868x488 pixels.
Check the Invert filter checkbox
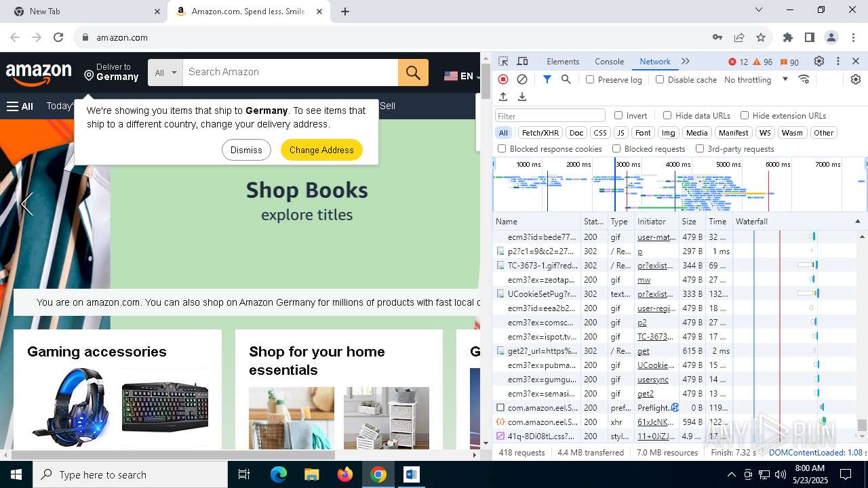[x=618, y=115]
